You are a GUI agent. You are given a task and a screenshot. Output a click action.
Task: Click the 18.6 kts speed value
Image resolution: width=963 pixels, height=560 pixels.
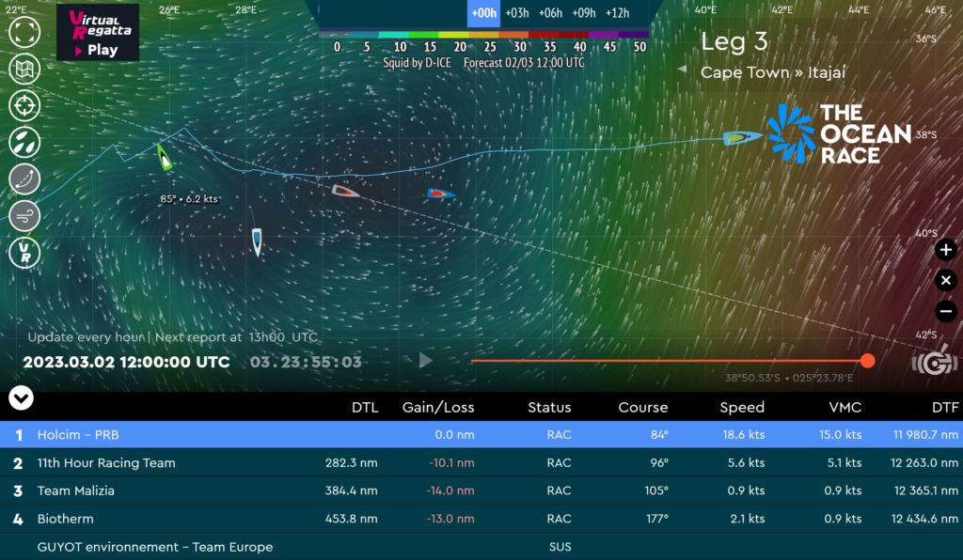pos(743,434)
